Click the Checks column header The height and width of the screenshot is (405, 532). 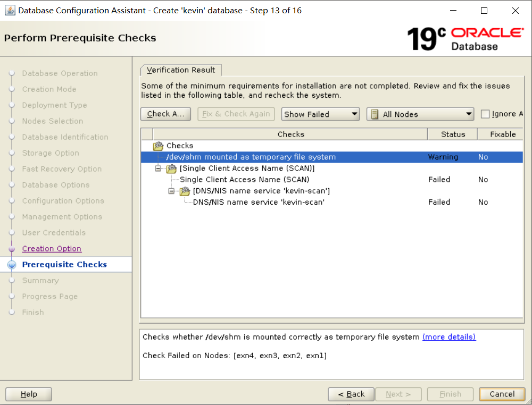coord(290,134)
